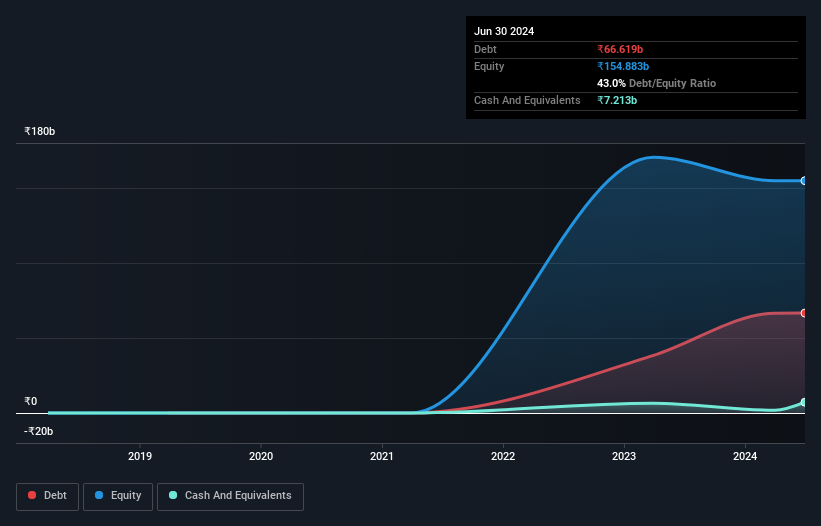Click the 2021 x-axis label
This screenshot has height=526, width=821.
(382, 456)
